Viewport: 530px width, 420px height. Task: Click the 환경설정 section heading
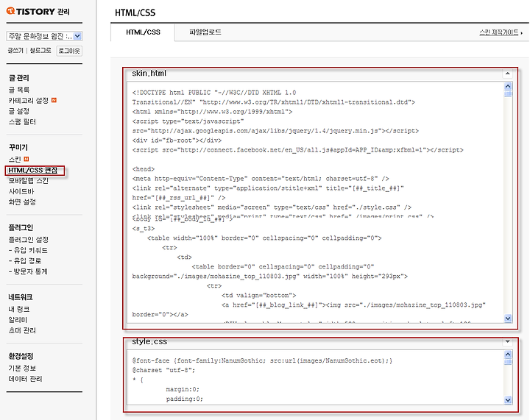(21, 356)
